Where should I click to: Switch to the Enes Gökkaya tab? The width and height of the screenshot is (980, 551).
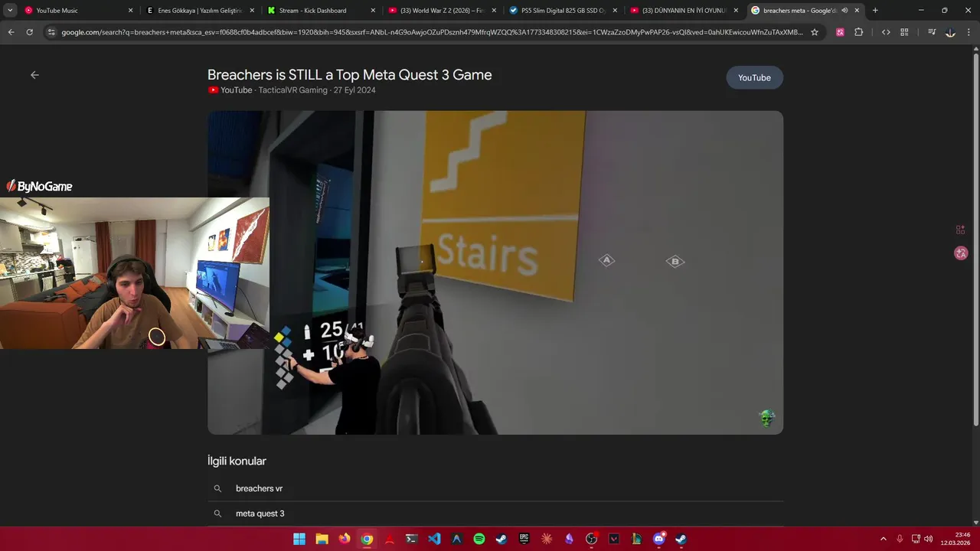tap(200, 11)
